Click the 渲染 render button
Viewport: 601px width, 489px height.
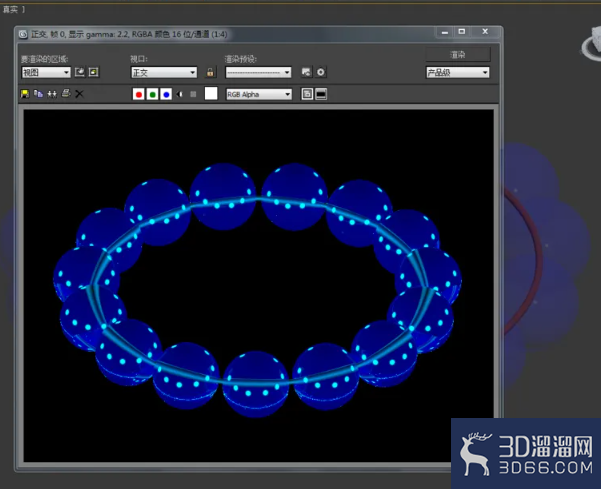(x=458, y=54)
